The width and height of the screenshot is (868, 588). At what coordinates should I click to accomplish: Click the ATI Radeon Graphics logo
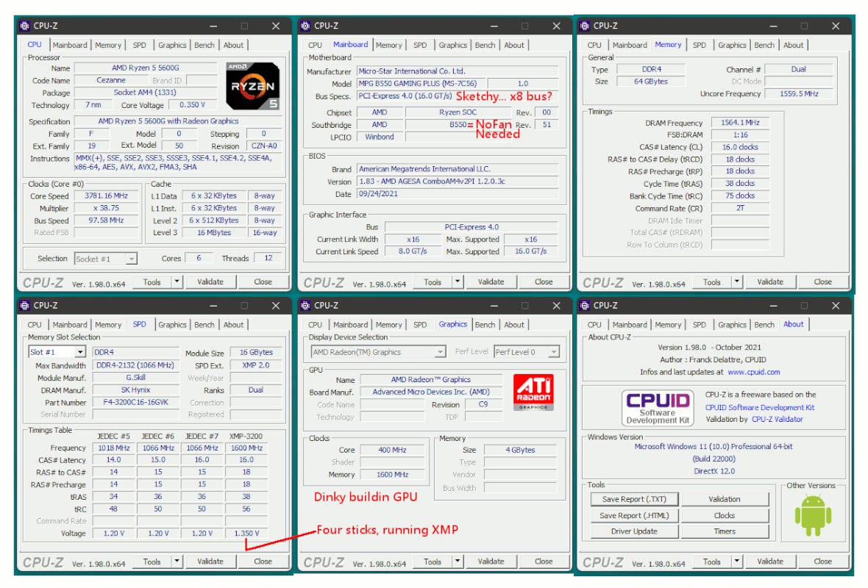(533, 392)
